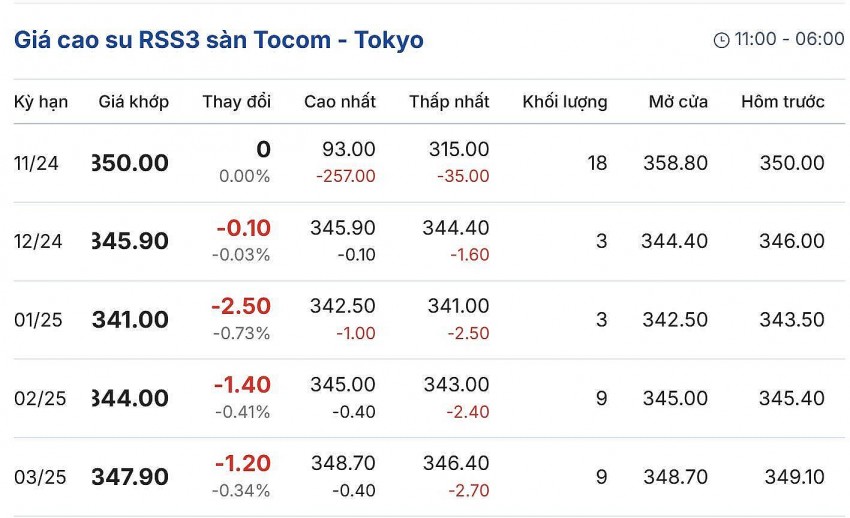Select the Mở cửa column header

pyautogui.click(x=678, y=102)
